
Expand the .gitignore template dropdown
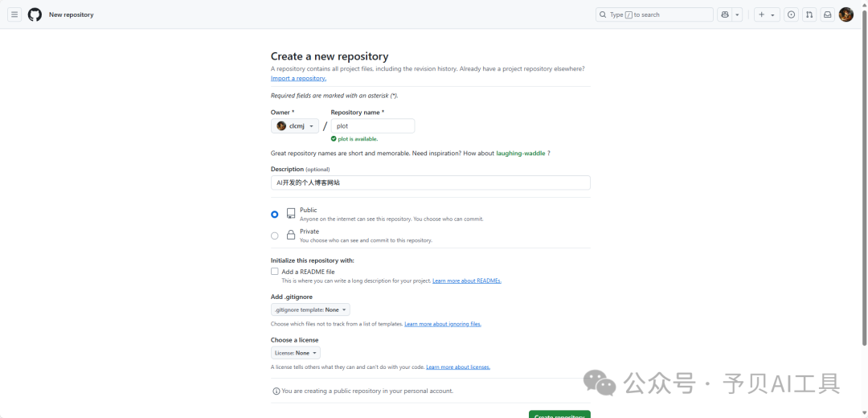[310, 309]
